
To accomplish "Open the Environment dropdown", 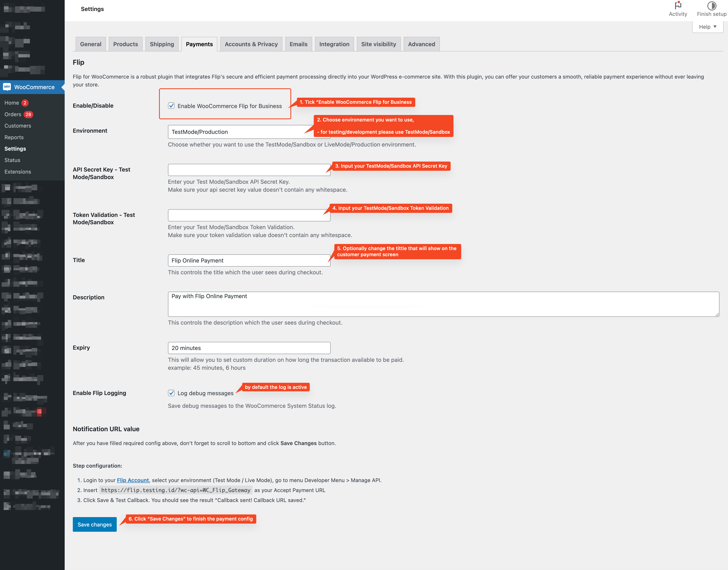I will 249,132.
